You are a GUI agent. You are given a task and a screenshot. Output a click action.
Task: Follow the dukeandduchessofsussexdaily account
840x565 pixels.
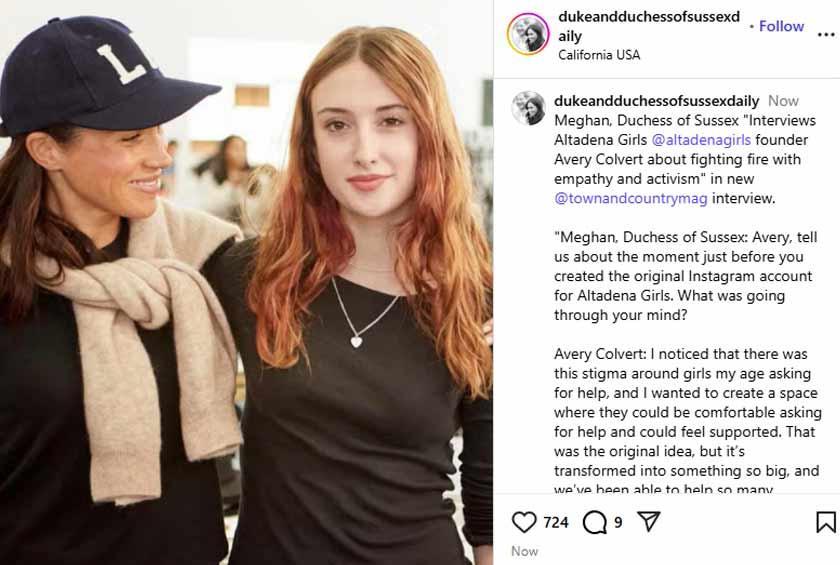tap(781, 26)
